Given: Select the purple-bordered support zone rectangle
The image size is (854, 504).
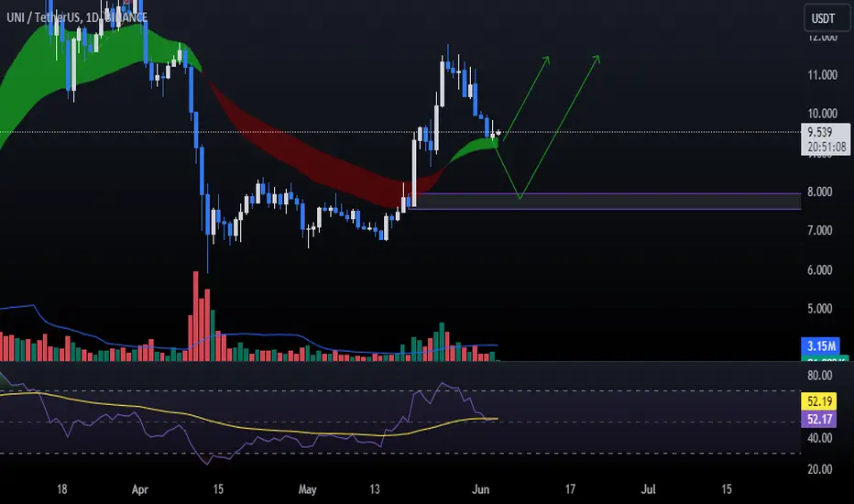Looking at the screenshot, I should (607, 201).
